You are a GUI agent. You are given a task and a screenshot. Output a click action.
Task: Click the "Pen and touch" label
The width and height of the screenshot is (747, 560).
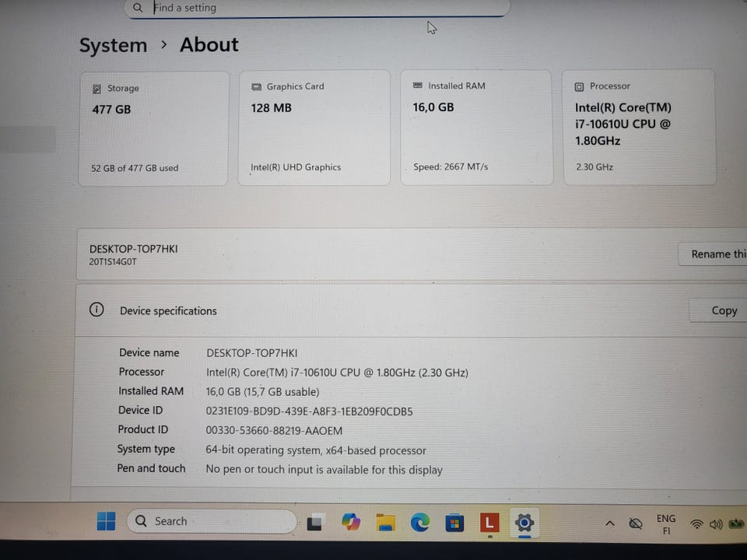151,468
